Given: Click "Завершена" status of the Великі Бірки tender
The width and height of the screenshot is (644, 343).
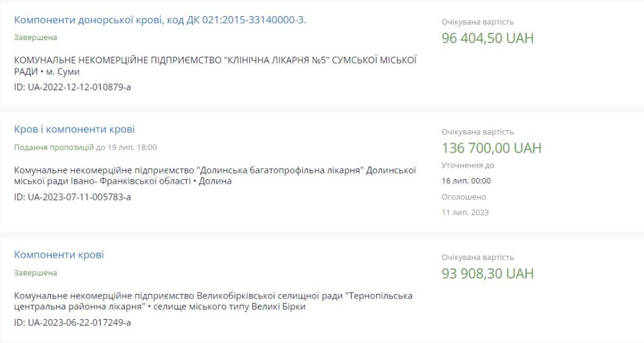Looking at the screenshot, I should (35, 273).
